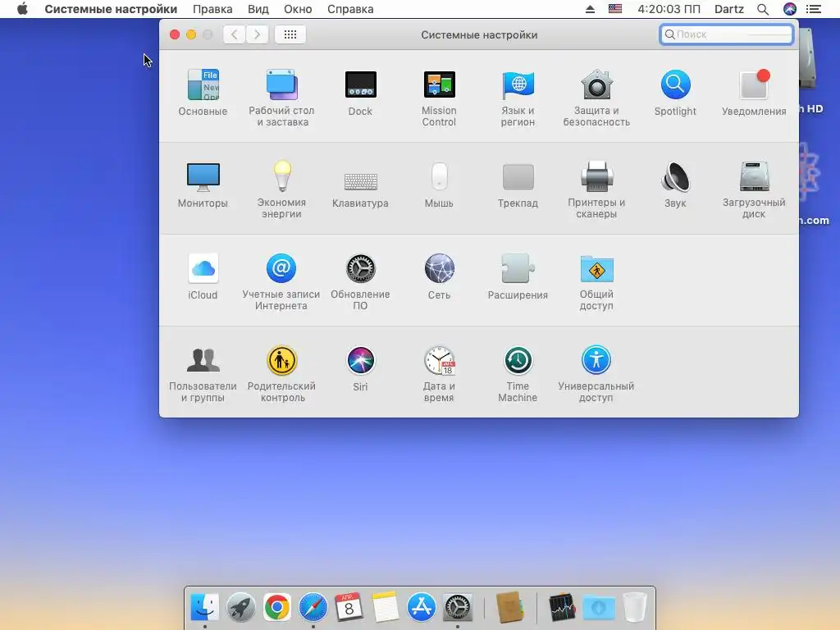
Task: Click the Поиск search field
Action: tap(727, 34)
